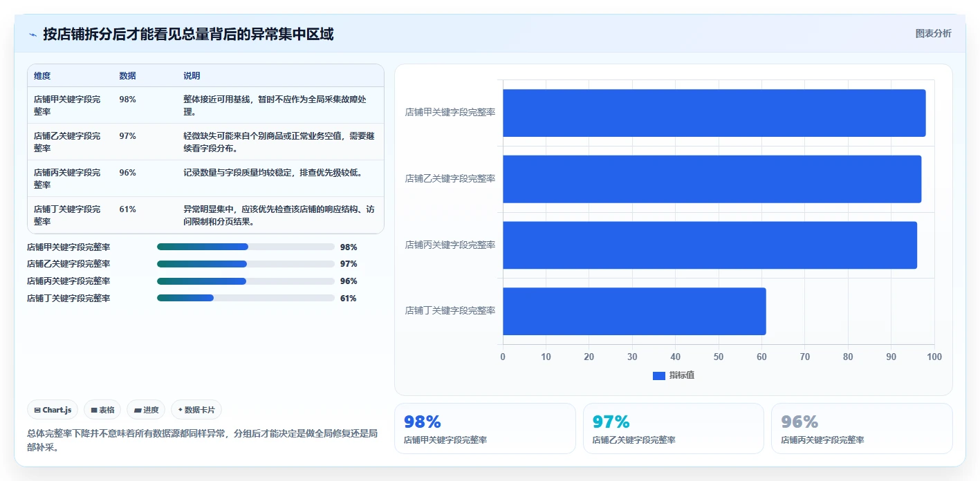Click the 96% value in the table

point(127,173)
